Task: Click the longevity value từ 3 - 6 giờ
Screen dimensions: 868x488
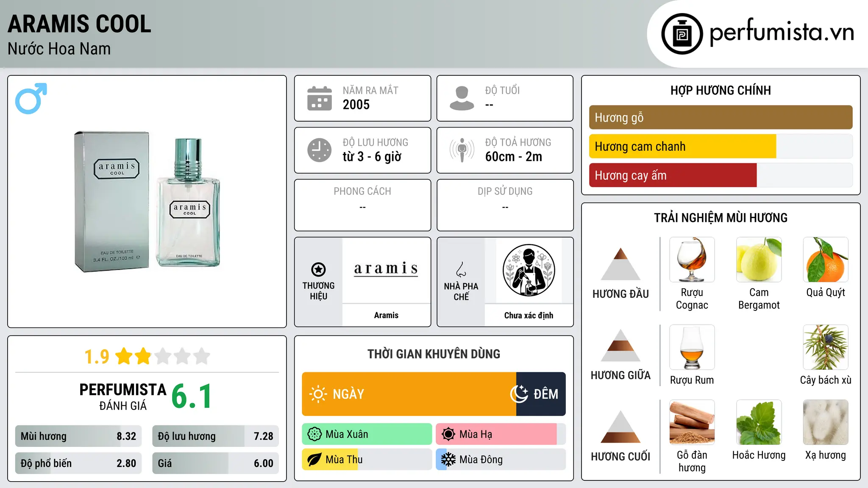Action: 372,157
